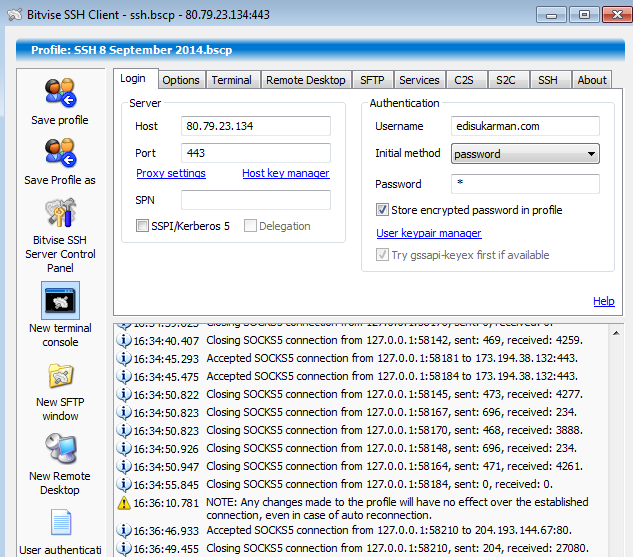Open the SFTP tab
Viewport: 633px width, 557px height.
click(372, 80)
